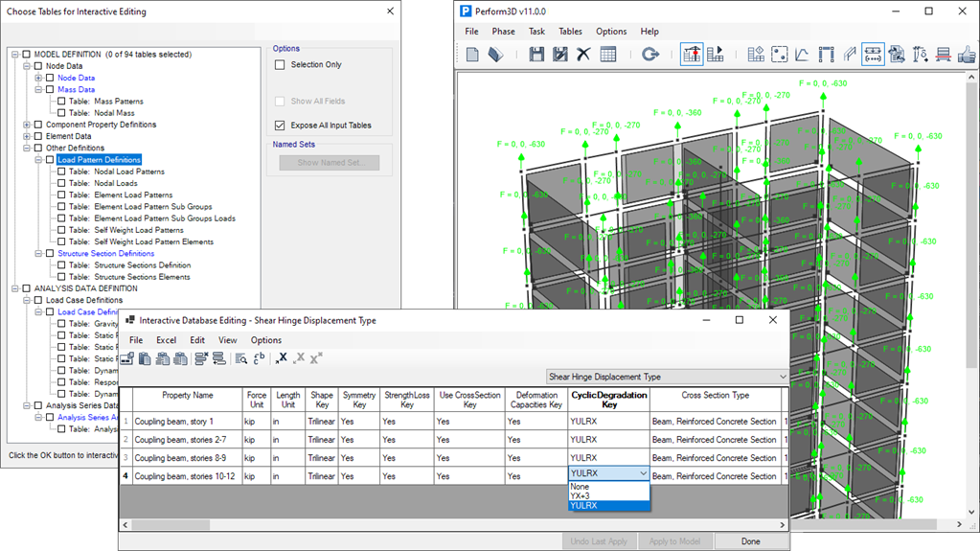The width and height of the screenshot is (980, 551).
Task: Click the nodes icon showing dots in square
Action: point(779,55)
